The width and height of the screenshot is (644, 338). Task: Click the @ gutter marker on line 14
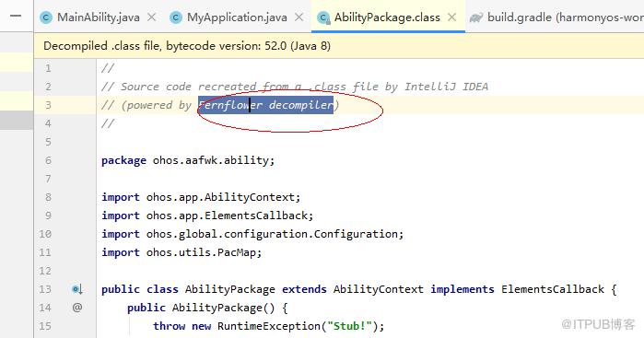(77, 308)
